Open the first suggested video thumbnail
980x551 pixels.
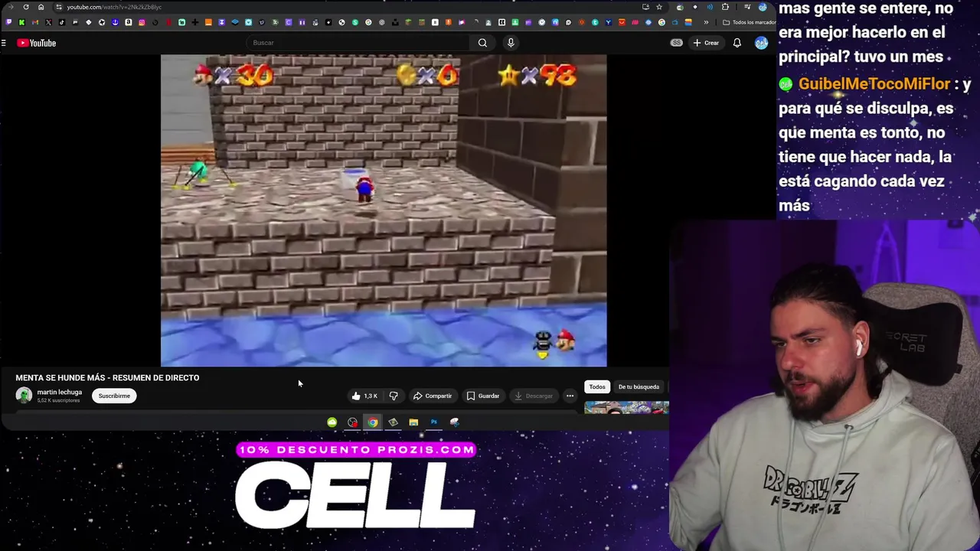pyautogui.click(x=626, y=408)
